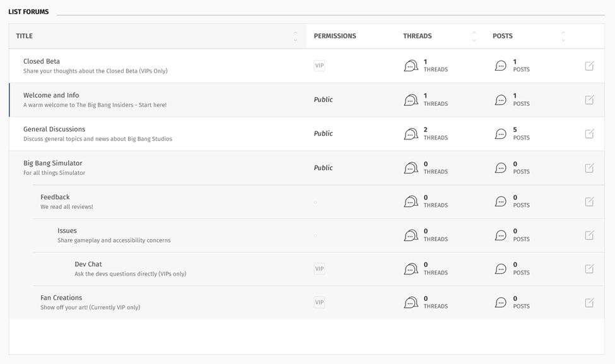Screen dimensions: 615x364
Task: Sort list by Threads column arrows
Action: coord(474,37)
